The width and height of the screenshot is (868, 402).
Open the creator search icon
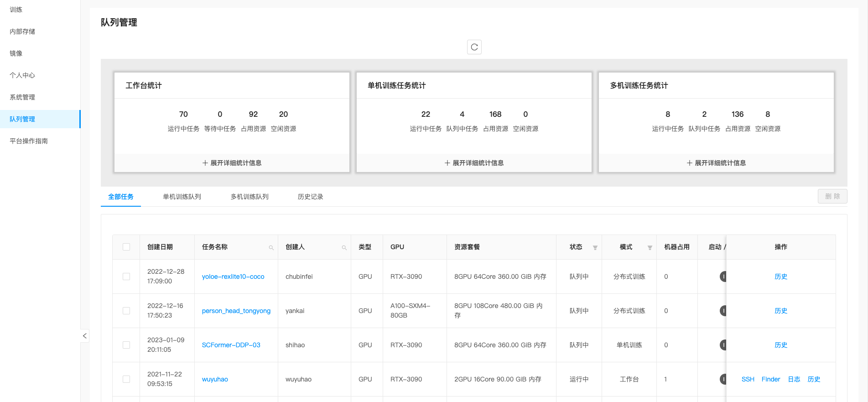(344, 248)
